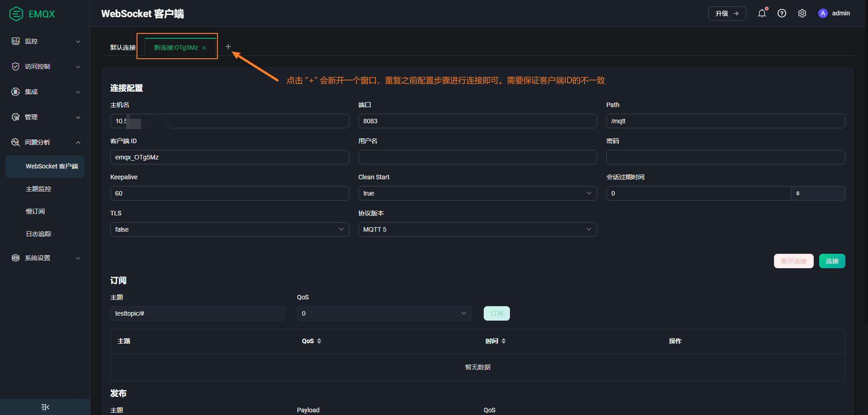Focus the Keepalive field showing 60
The width and height of the screenshot is (868, 415).
click(230, 193)
